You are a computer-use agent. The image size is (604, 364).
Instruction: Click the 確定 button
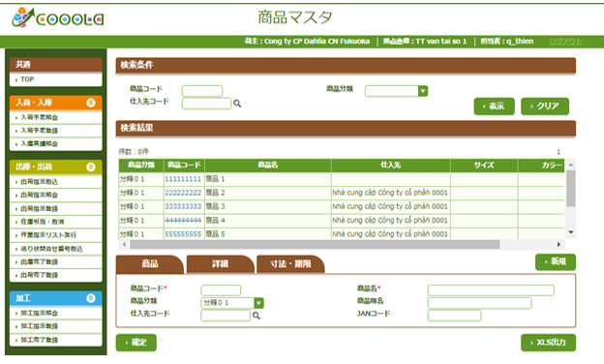(136, 343)
